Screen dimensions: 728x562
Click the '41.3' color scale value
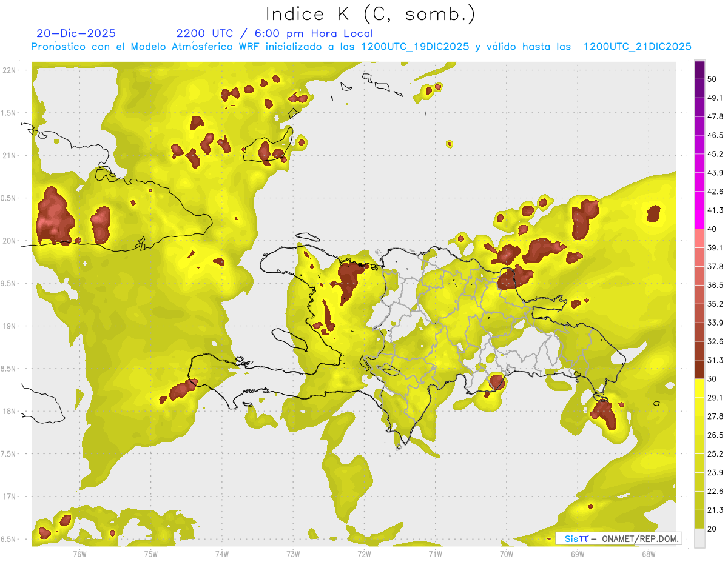716,210
